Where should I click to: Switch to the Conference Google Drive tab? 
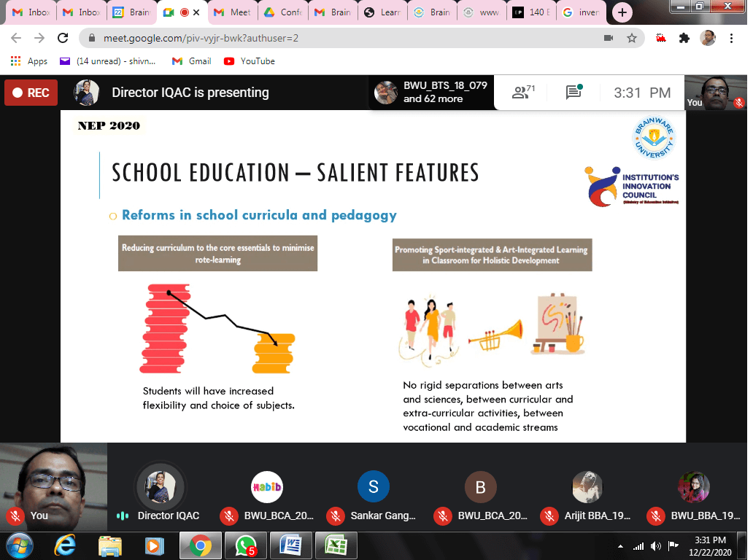pyautogui.click(x=283, y=12)
